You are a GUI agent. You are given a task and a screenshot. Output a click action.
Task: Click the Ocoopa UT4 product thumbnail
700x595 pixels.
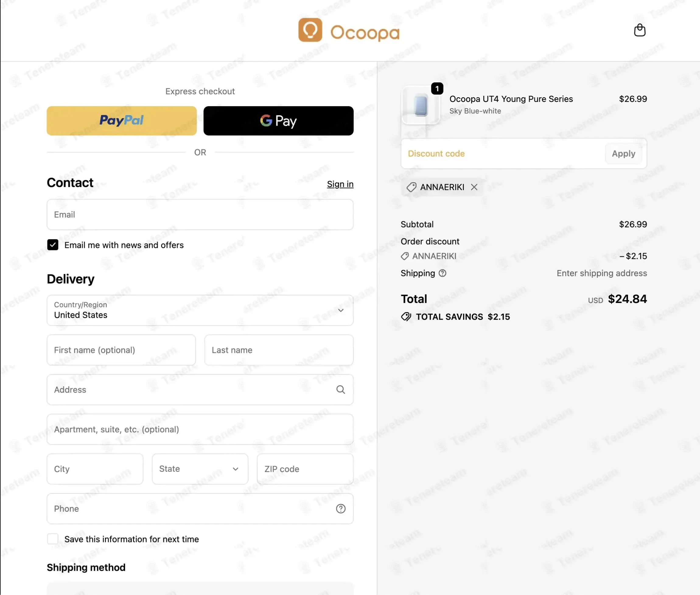pos(421,106)
